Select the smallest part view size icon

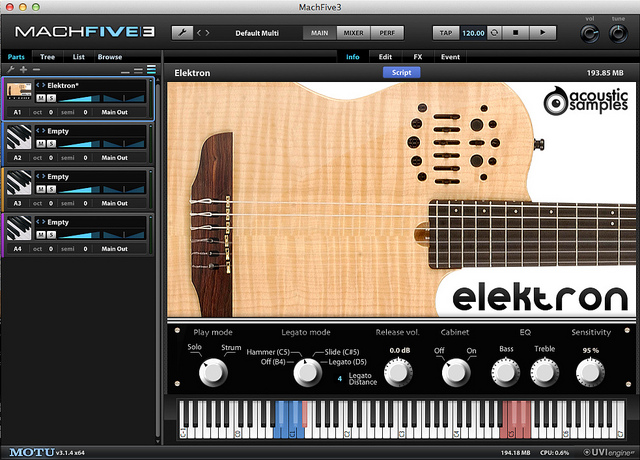click(x=125, y=71)
